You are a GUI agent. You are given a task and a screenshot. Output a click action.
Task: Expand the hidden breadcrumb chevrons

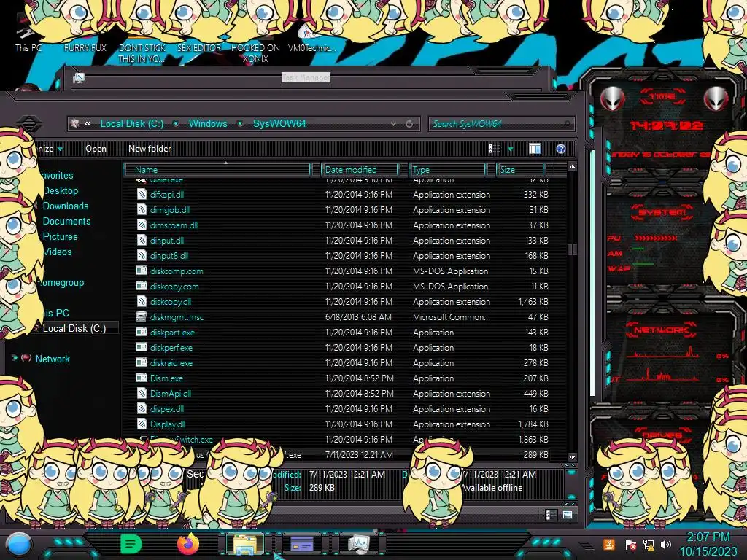pyautogui.click(x=88, y=123)
